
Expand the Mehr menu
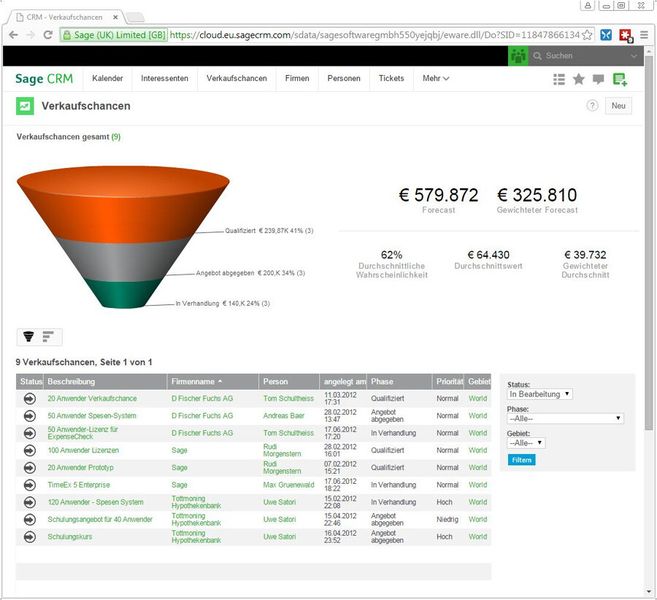436,78
